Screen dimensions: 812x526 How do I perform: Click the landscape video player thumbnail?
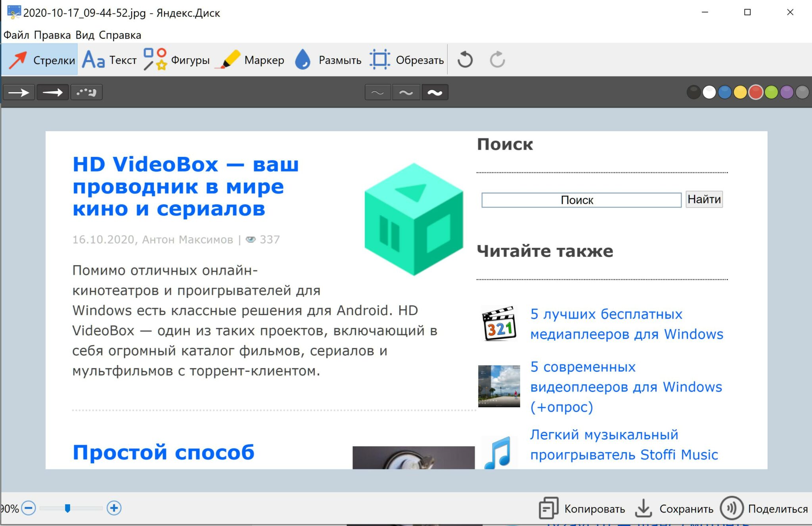(x=499, y=386)
